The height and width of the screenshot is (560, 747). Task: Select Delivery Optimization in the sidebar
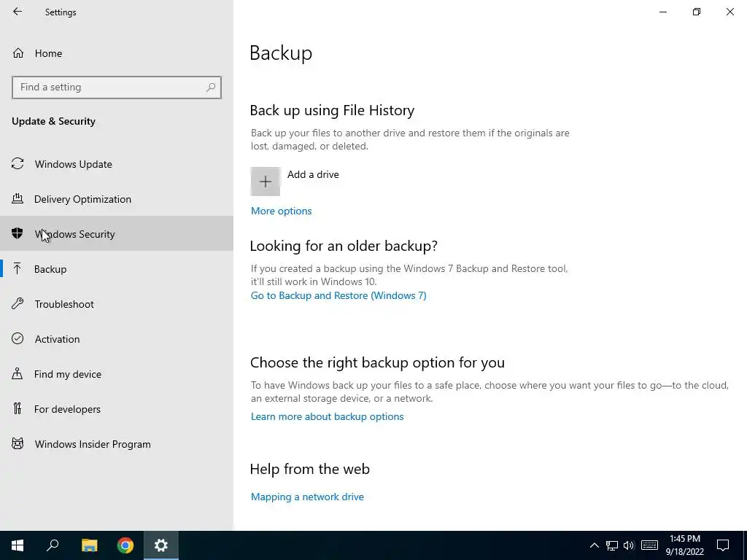click(x=117, y=198)
